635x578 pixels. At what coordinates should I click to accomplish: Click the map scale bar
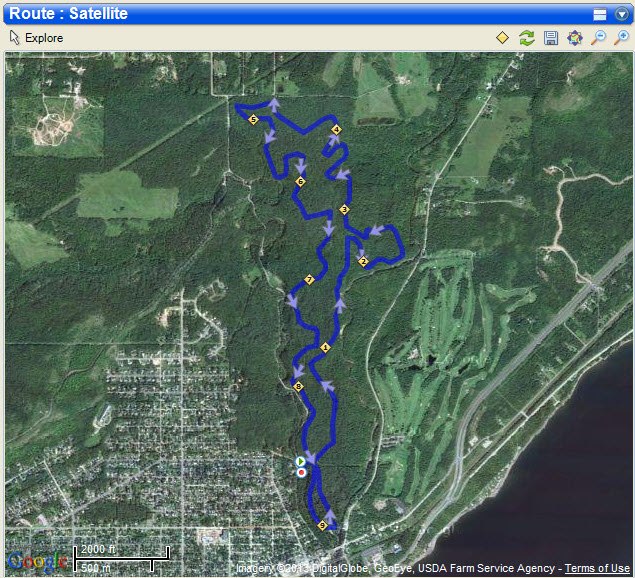pyautogui.click(x=121, y=559)
